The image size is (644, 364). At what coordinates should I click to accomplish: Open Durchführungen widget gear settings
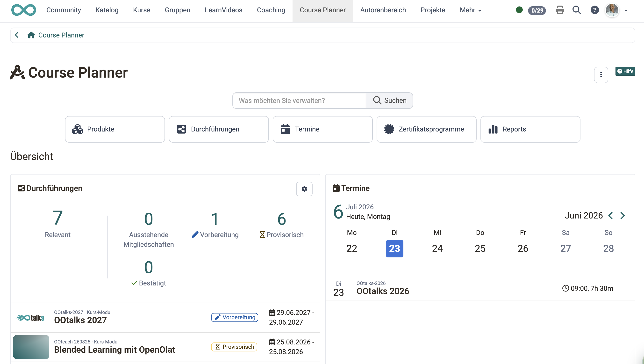304,189
